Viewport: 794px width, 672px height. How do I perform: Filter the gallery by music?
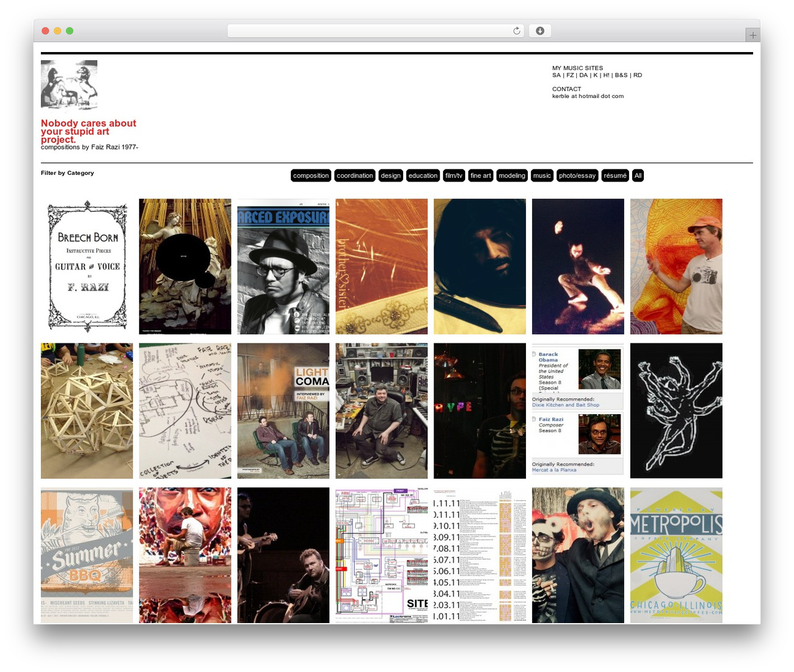tap(542, 175)
